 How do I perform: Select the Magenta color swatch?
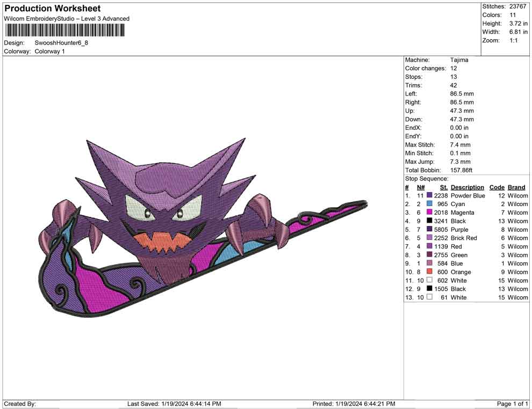[x=429, y=213]
